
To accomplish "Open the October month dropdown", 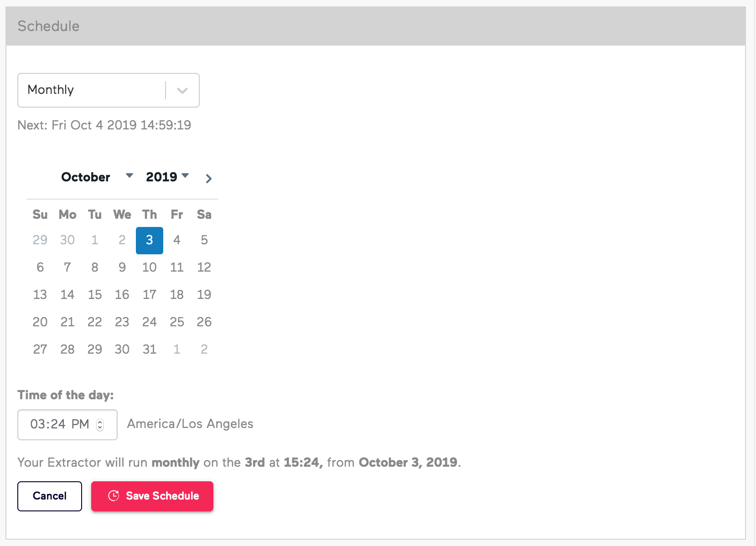I will coord(130,176).
